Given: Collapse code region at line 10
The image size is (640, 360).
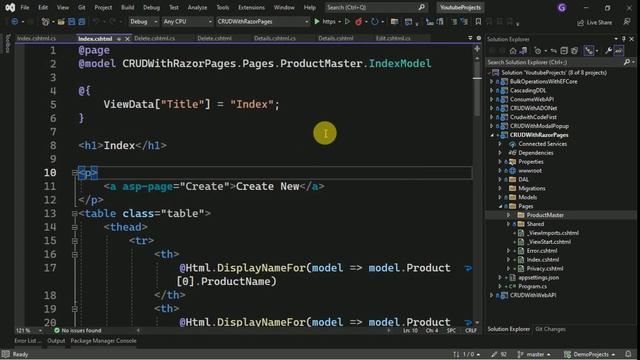Looking at the screenshot, I should (75, 173).
